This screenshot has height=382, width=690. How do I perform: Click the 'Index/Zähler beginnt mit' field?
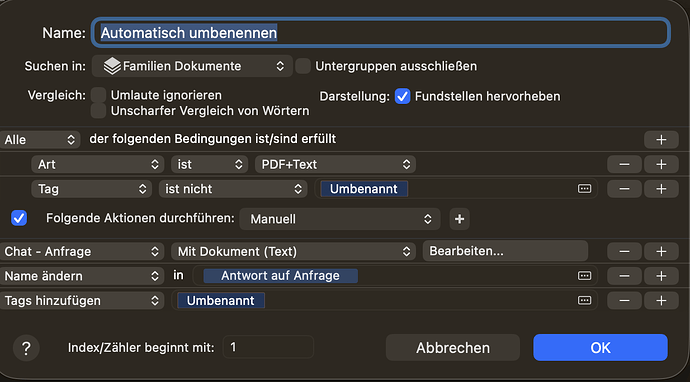(x=268, y=347)
